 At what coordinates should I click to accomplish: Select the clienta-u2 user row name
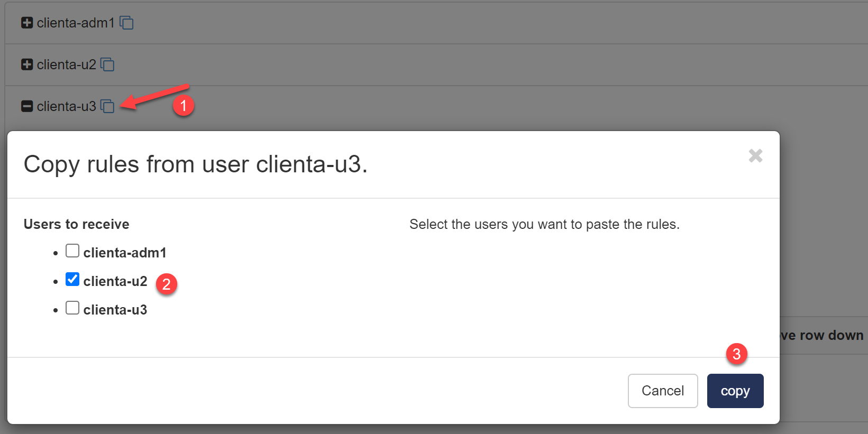[67, 64]
